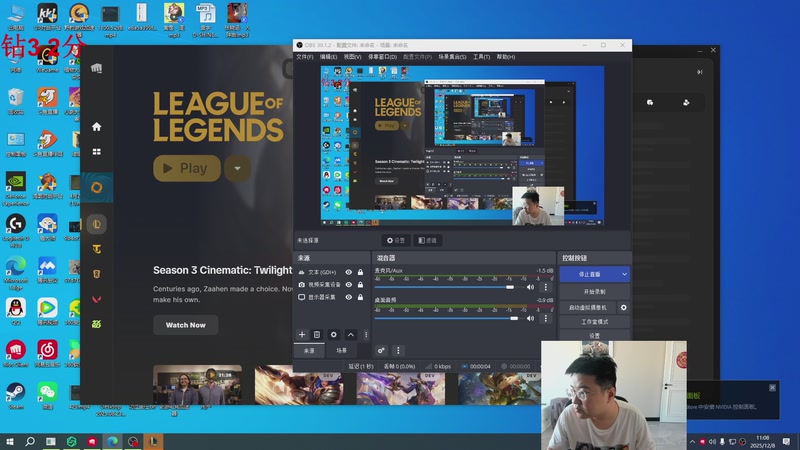Toggle the lock on the video capture device source

pyautogui.click(x=360, y=285)
